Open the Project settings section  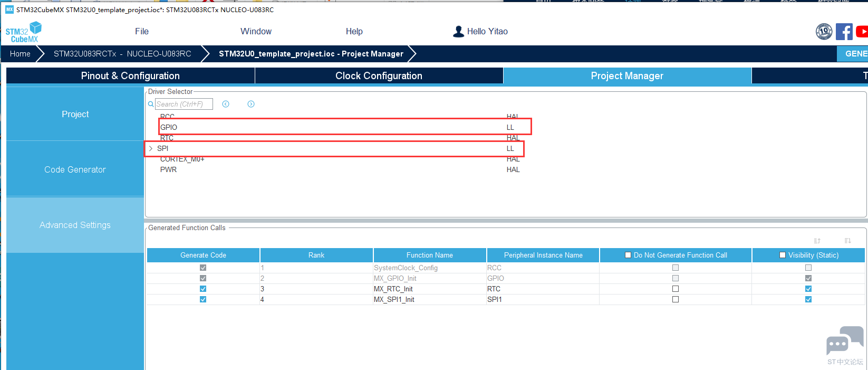point(75,114)
